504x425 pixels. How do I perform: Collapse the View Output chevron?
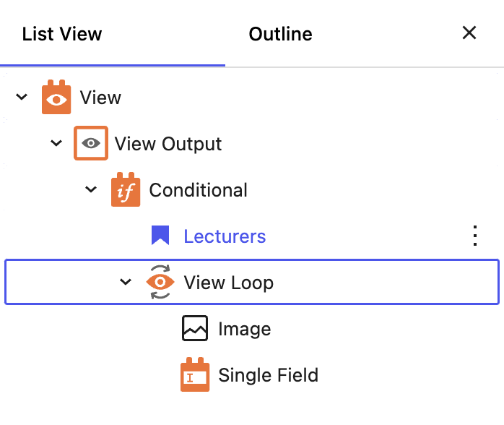[x=56, y=143]
